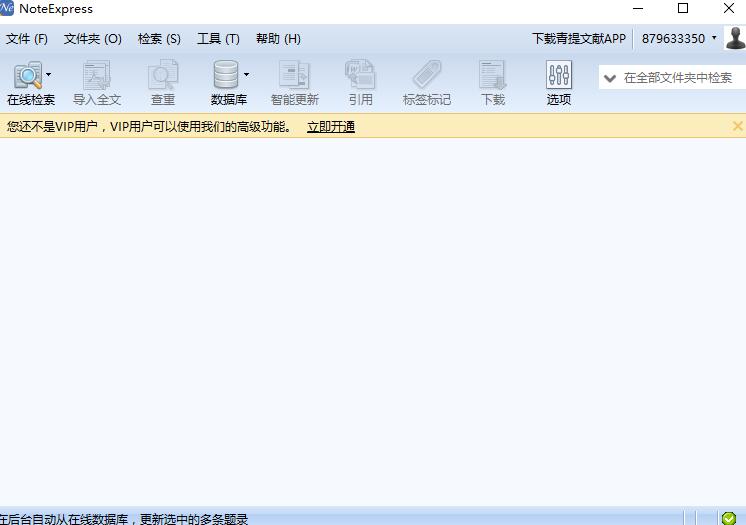This screenshot has width=746, height=525.
Task: Click the green status shield icon
Action: click(x=729, y=518)
